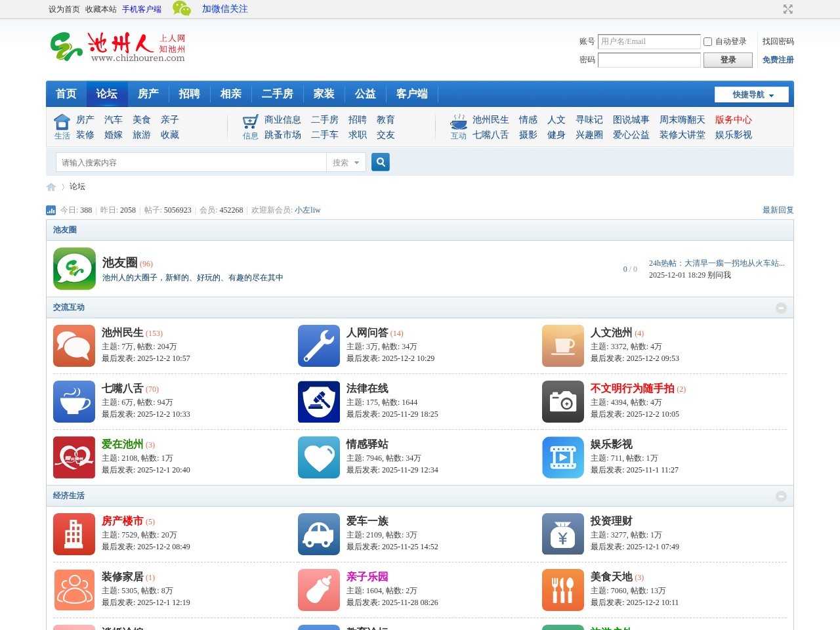Toggle the 自动登录 checkbox
The width and height of the screenshot is (840, 630).
click(707, 41)
